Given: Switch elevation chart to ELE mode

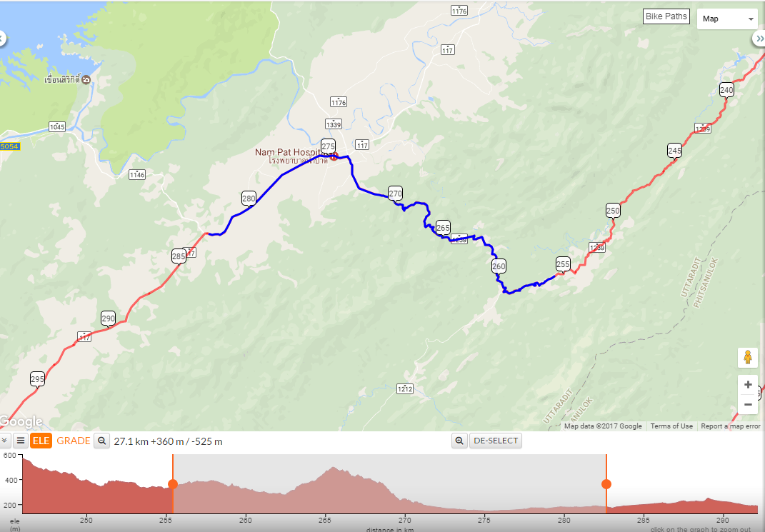Looking at the screenshot, I should click(41, 441).
